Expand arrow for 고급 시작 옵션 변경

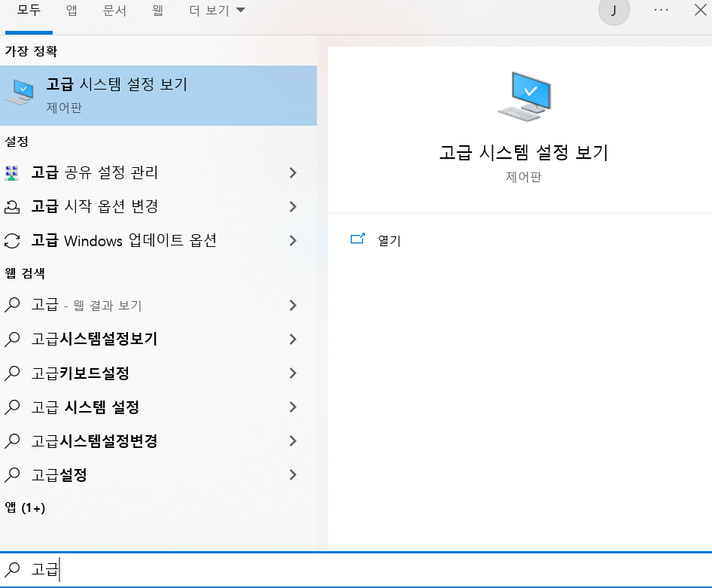[293, 206]
